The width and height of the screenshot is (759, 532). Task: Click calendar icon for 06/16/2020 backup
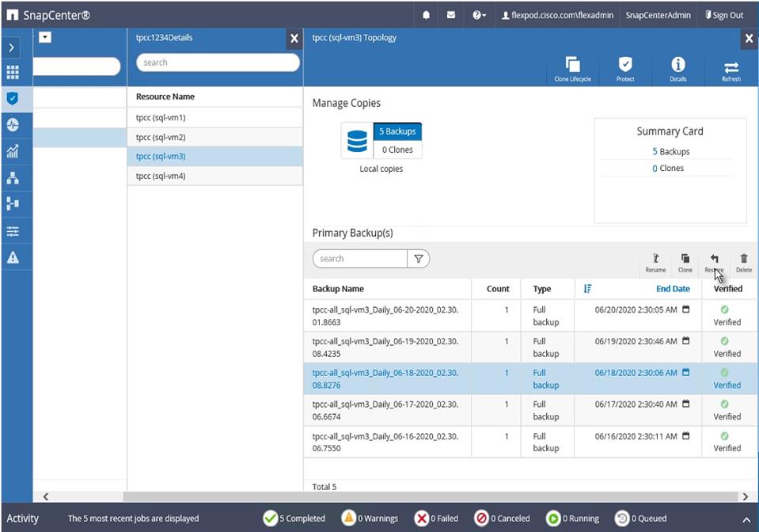(x=685, y=435)
